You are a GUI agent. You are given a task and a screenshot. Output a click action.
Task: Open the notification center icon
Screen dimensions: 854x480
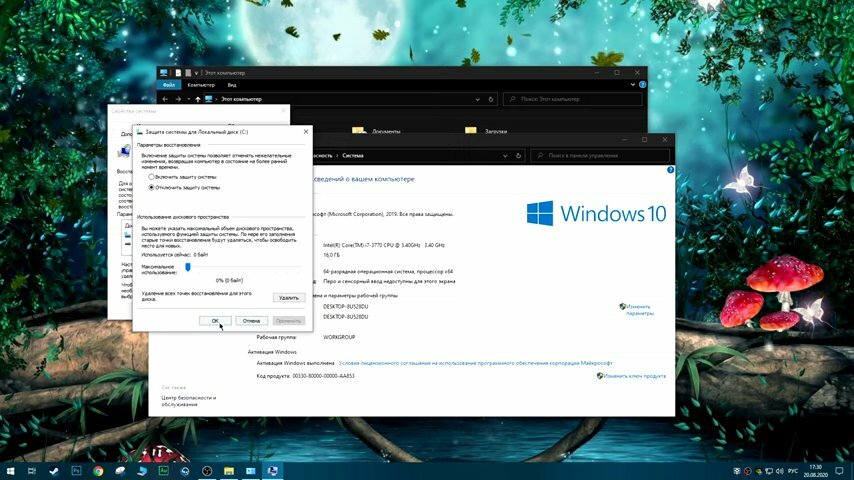[839, 471]
